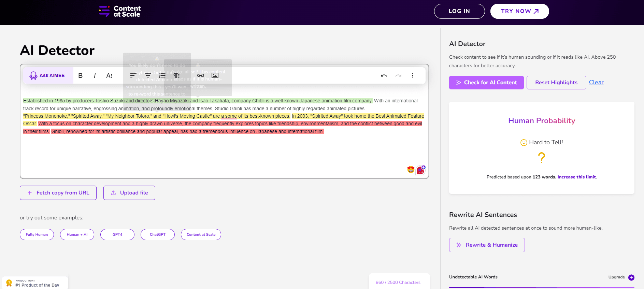Click the Undetectable AI Words progress bar
644x289 pixels.
[541, 287]
